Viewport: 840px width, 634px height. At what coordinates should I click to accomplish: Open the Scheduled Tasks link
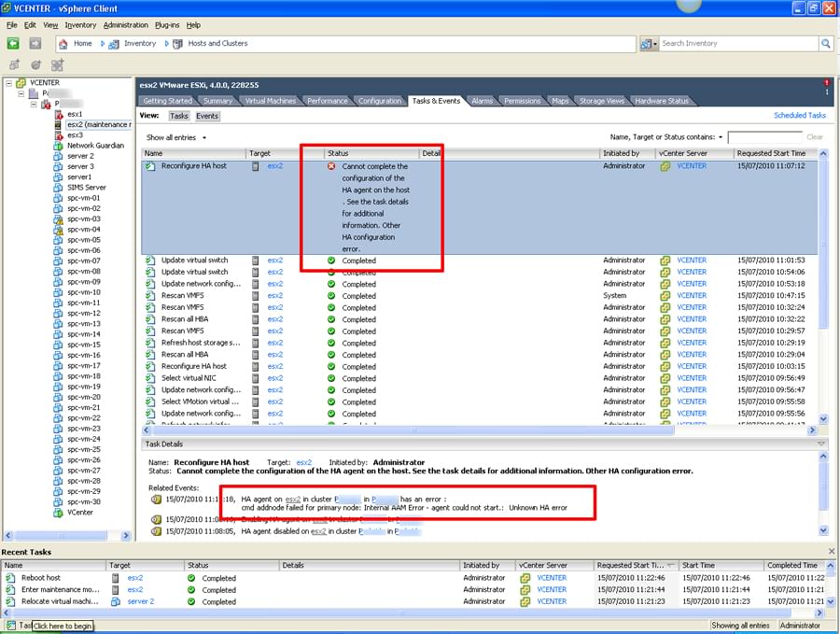[x=799, y=115]
